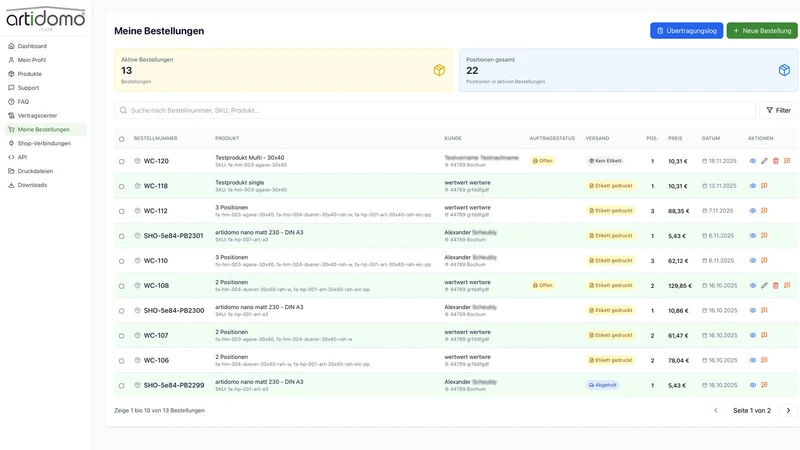Open message icon for order SHO-5e84-PB2300
The image size is (800, 450).
(x=764, y=310)
